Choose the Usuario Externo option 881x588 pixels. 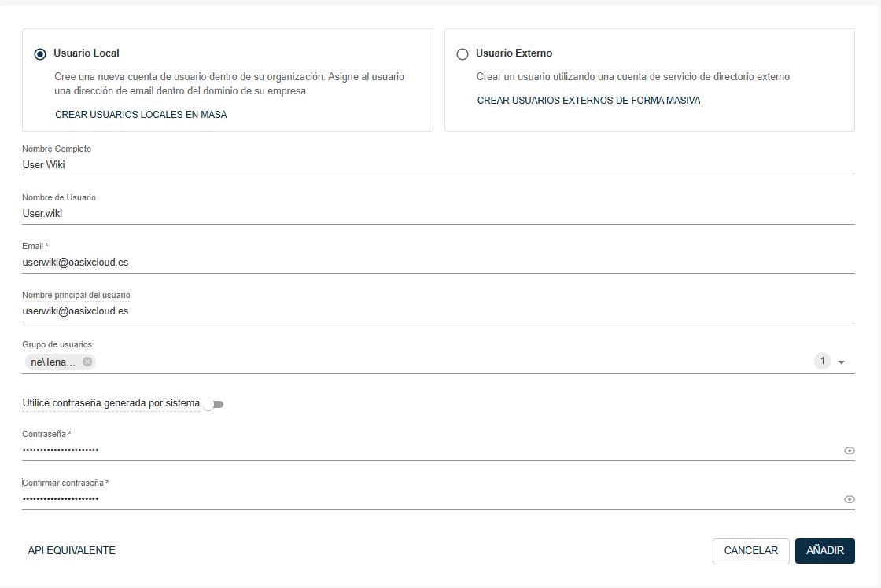point(463,54)
